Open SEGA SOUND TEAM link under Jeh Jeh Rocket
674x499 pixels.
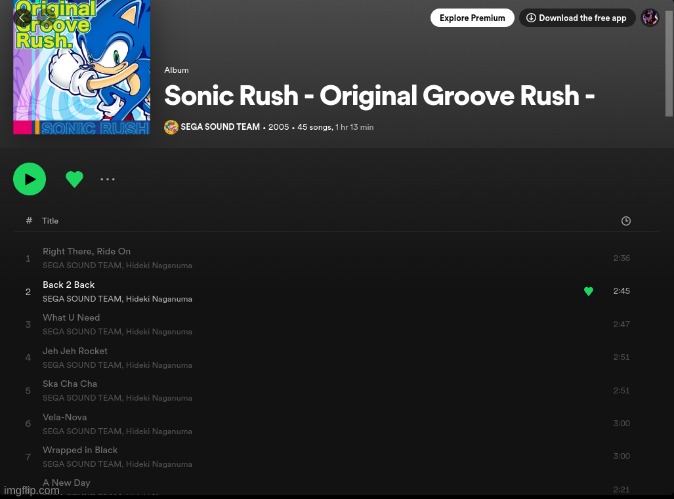82,365
